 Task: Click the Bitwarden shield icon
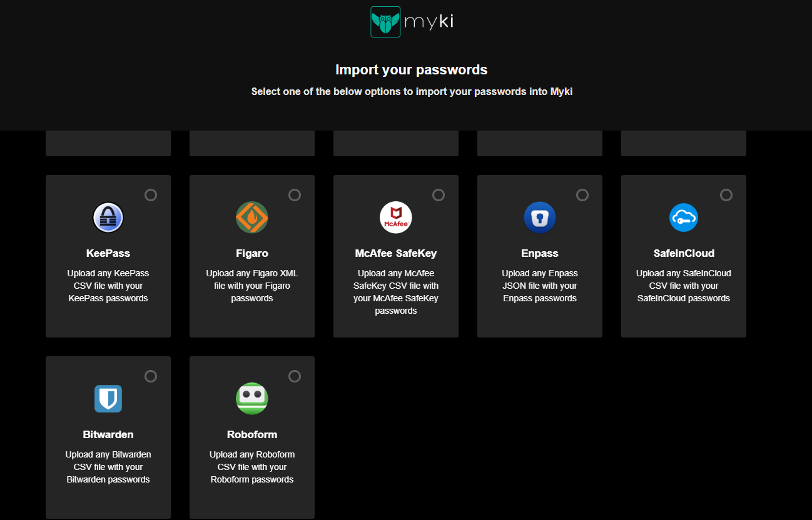point(108,399)
